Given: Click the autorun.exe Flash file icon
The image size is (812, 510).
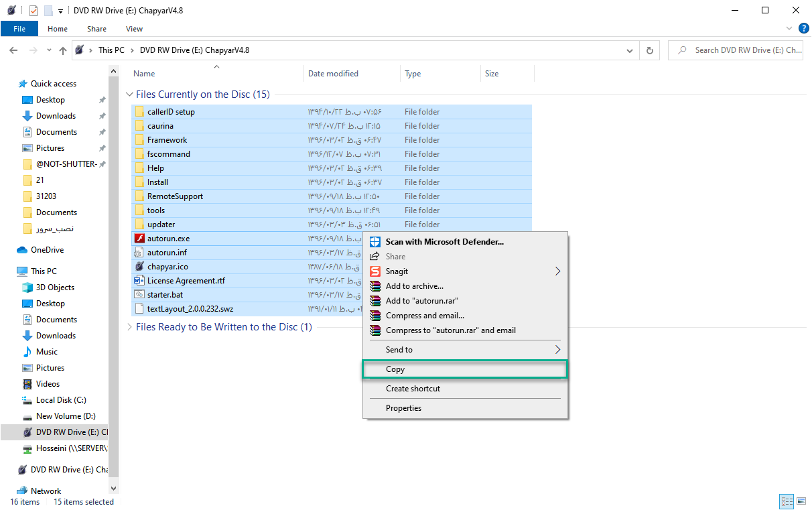Looking at the screenshot, I should [x=139, y=239].
